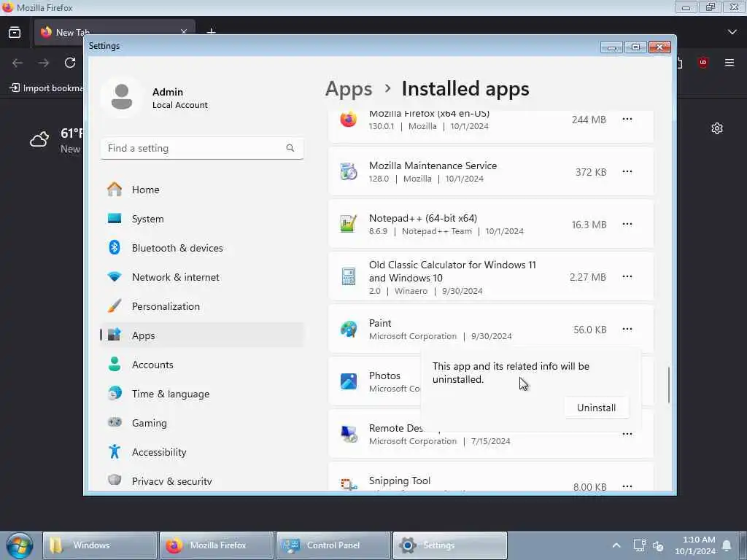Click the Paint size 56.0 KB
This screenshot has width=747, height=560.
click(589, 330)
